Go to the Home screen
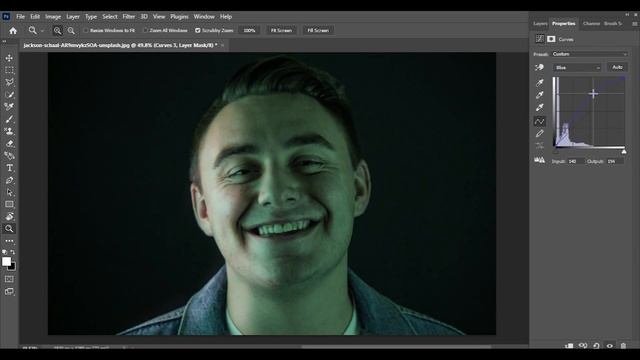This screenshot has height=360, width=640. click(13, 31)
